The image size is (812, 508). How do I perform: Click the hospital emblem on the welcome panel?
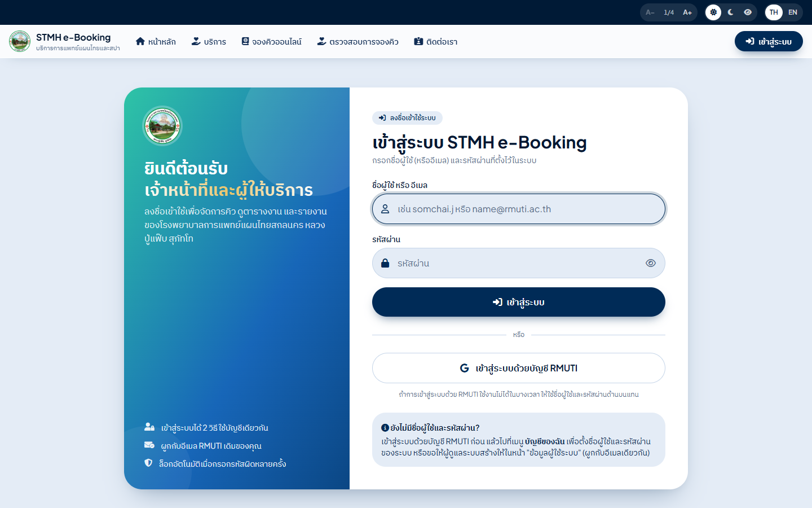(162, 126)
